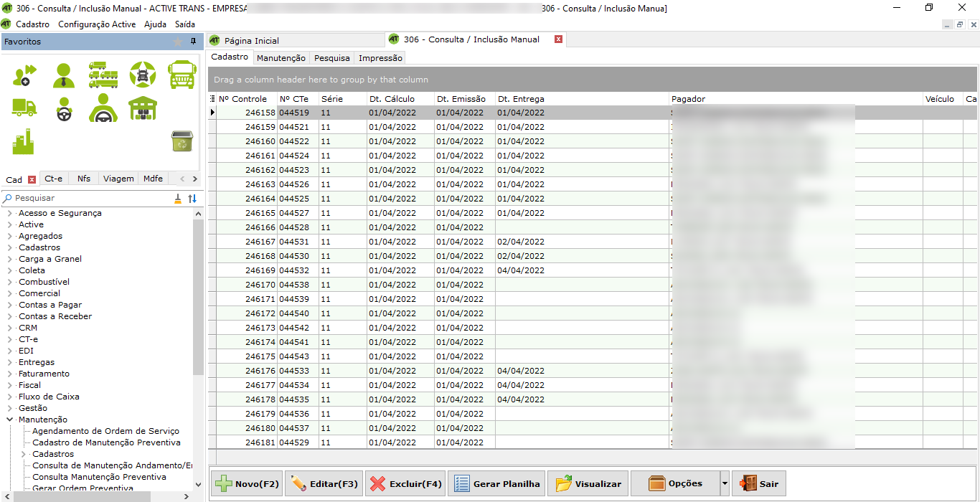Switch to the Pesquisa tab
Viewport: 980px width, 502px height.
(x=331, y=58)
